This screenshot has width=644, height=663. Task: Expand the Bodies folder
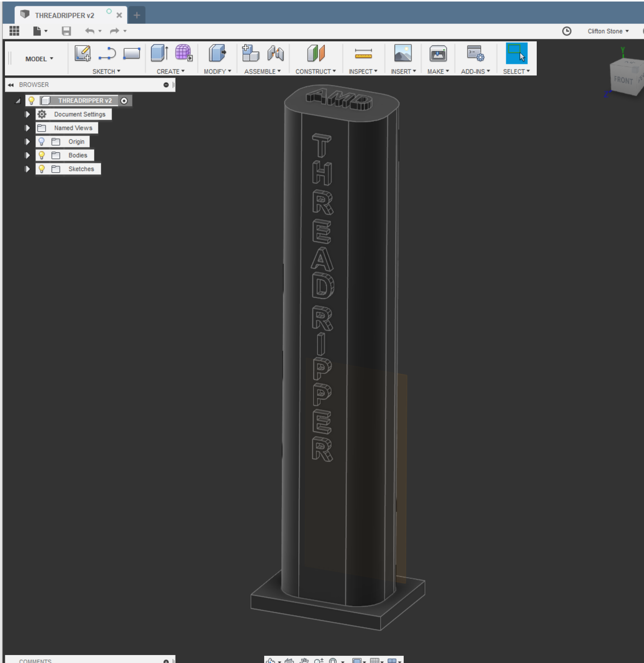pos(27,155)
